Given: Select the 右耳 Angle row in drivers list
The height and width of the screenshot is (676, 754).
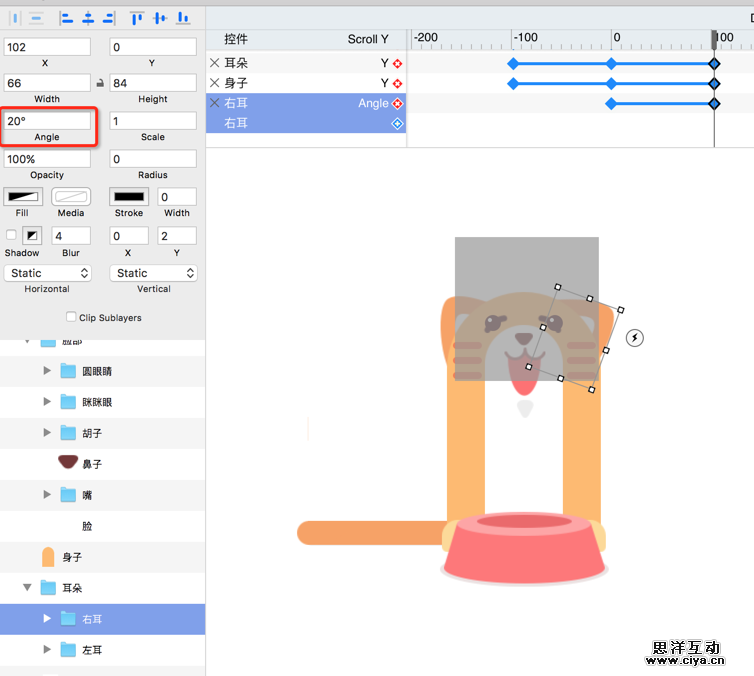Looking at the screenshot, I should [x=306, y=103].
